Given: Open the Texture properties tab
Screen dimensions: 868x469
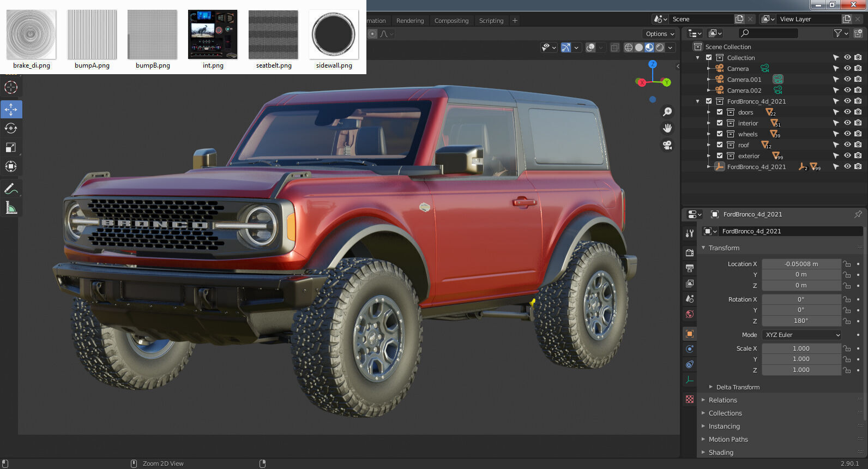Looking at the screenshot, I should (690, 399).
